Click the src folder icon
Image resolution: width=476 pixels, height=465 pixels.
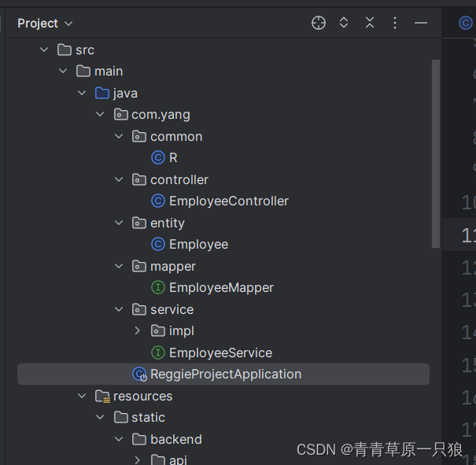coord(65,50)
